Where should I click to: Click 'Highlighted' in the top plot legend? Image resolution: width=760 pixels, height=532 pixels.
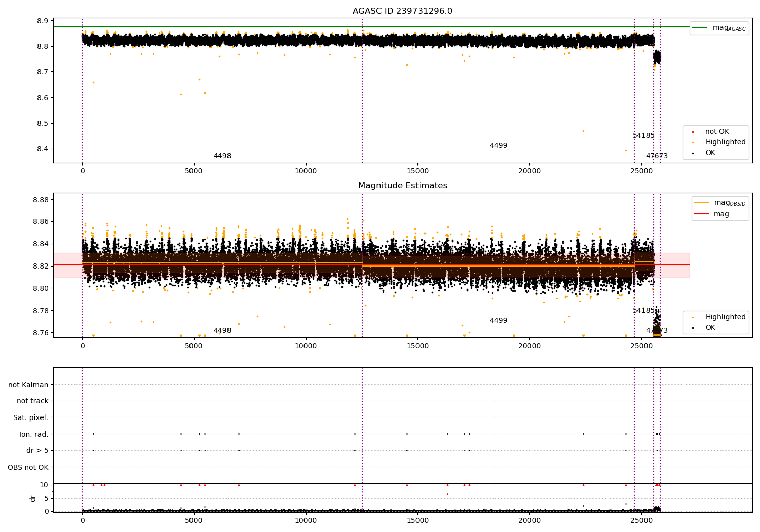click(x=726, y=142)
